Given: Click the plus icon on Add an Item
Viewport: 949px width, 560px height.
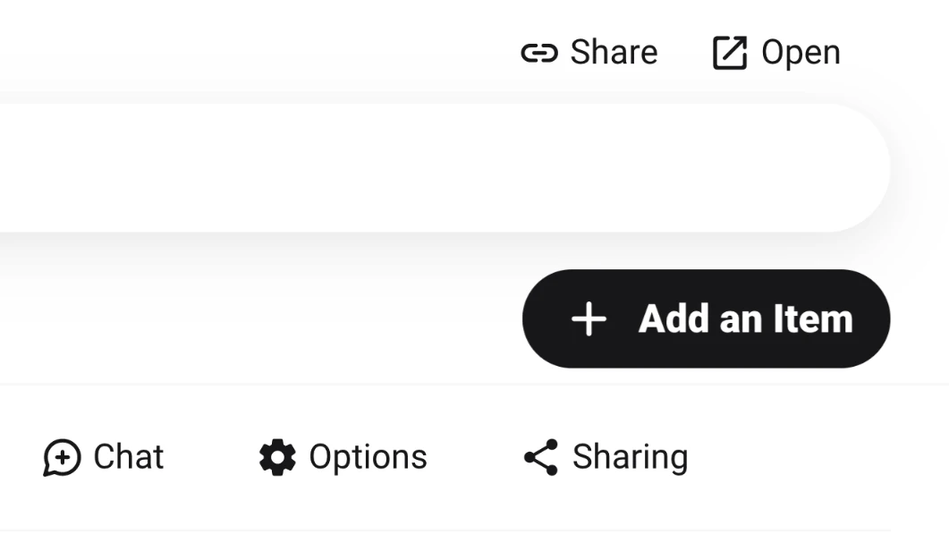Looking at the screenshot, I should point(589,318).
